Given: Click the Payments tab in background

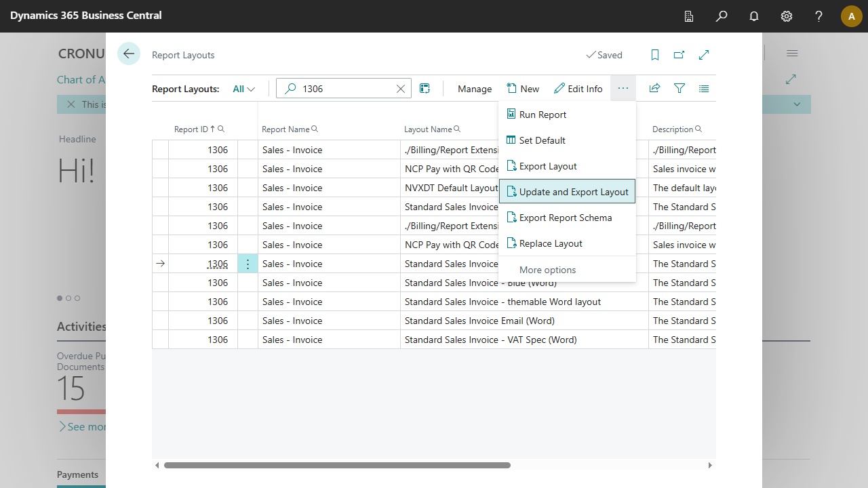Looking at the screenshot, I should (77, 474).
